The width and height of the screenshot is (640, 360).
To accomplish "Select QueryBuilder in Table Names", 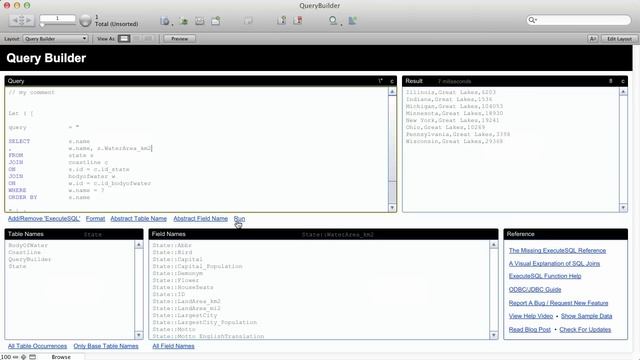I will 29,259.
